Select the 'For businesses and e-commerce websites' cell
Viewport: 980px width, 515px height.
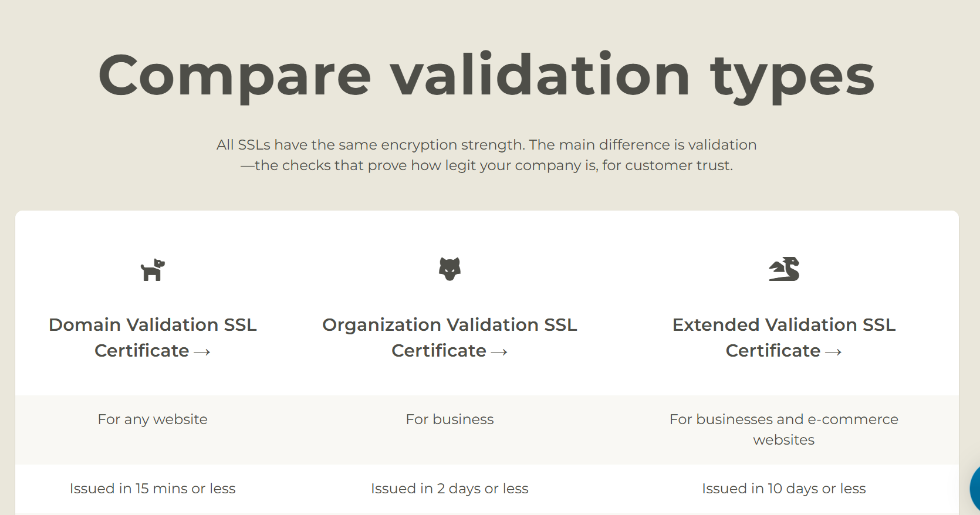(x=784, y=429)
